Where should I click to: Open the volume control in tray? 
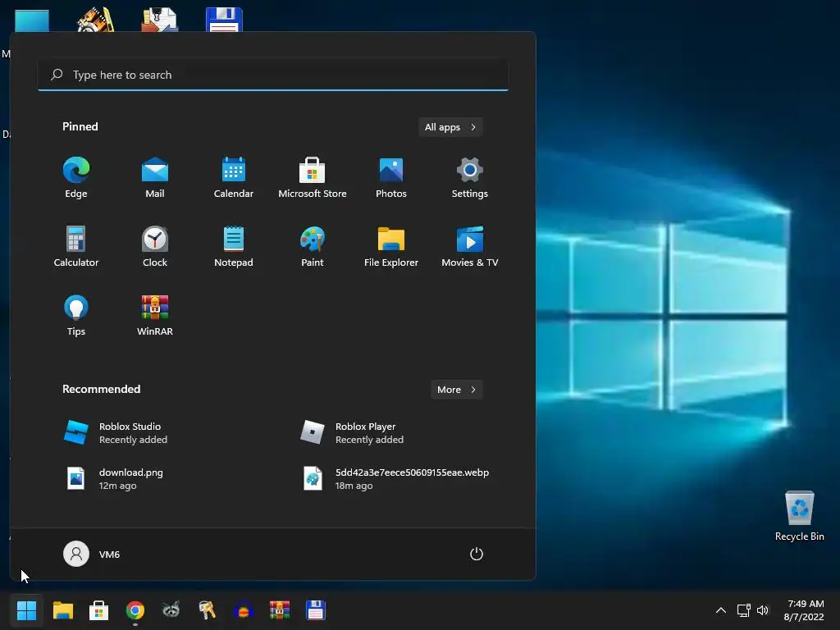click(x=763, y=610)
